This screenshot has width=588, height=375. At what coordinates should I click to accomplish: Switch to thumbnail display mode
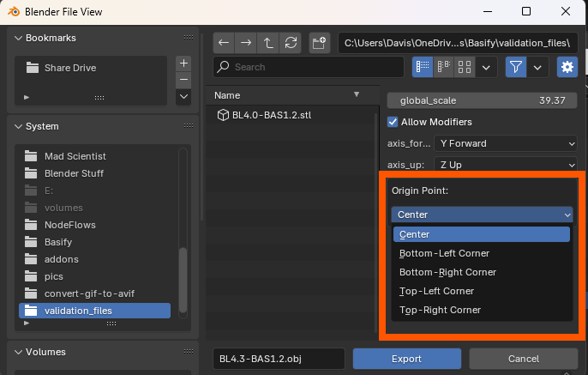[x=465, y=67]
